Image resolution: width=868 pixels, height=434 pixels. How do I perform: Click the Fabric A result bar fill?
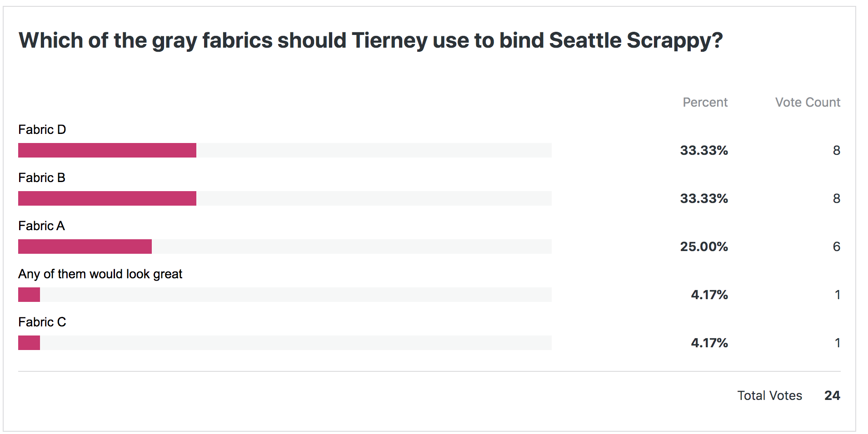click(x=85, y=247)
